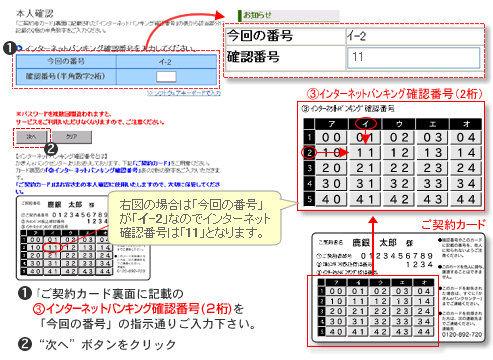493x360 pixels.
Task: Select row header 3 in the enlarged number table
Action: 309,168
